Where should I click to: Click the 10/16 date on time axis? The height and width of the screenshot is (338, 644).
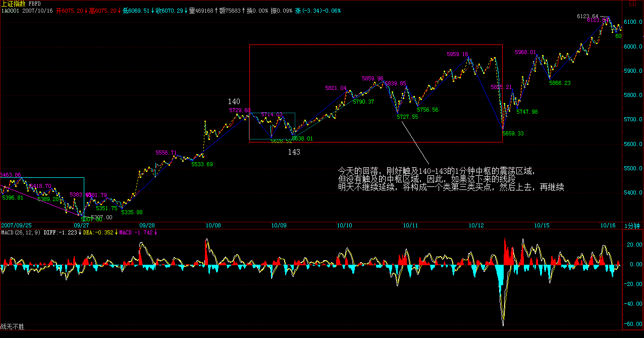pyautogui.click(x=607, y=225)
